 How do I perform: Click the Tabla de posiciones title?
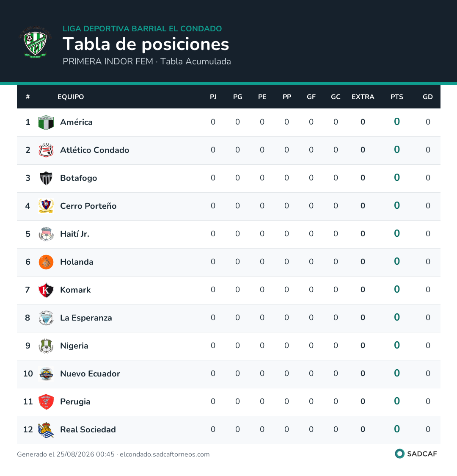pyautogui.click(x=146, y=44)
